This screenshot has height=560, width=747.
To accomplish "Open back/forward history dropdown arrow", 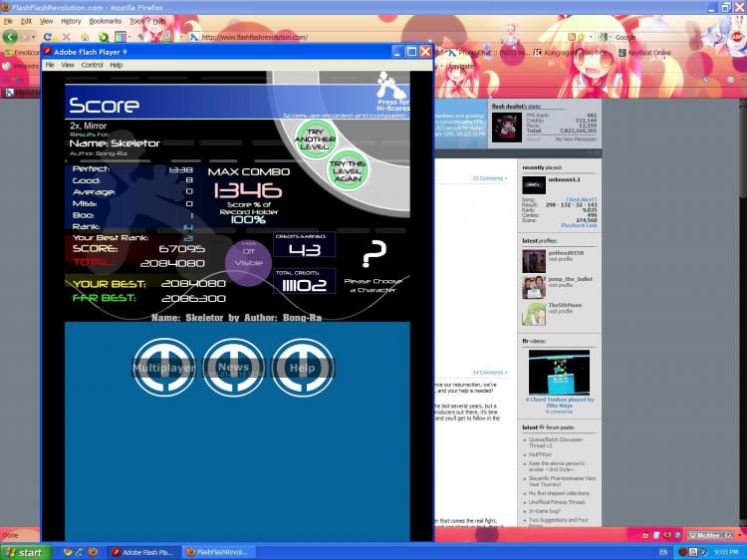I will pos(33,37).
